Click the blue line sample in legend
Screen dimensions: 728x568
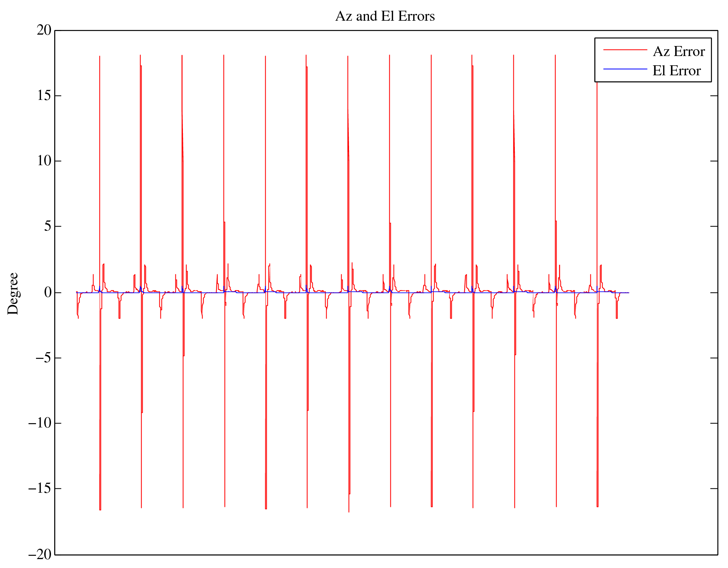[x=625, y=69]
